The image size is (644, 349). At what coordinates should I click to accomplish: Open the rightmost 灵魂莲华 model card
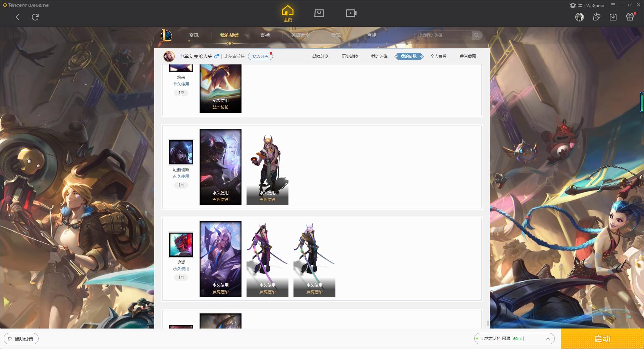(x=314, y=259)
